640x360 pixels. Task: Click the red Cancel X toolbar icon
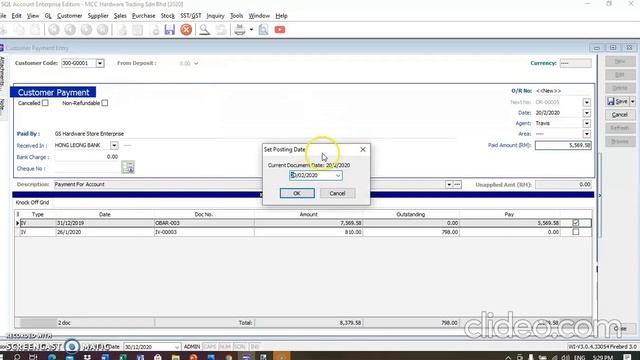[x=186, y=30]
